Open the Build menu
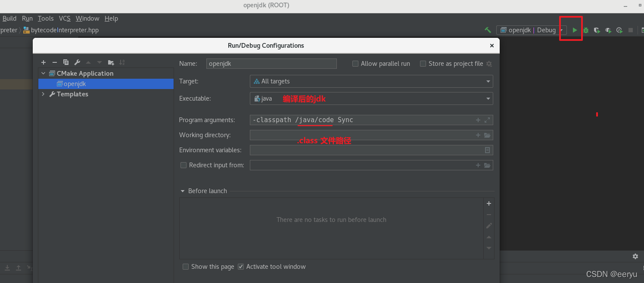This screenshot has width=644, height=283. [x=9, y=18]
